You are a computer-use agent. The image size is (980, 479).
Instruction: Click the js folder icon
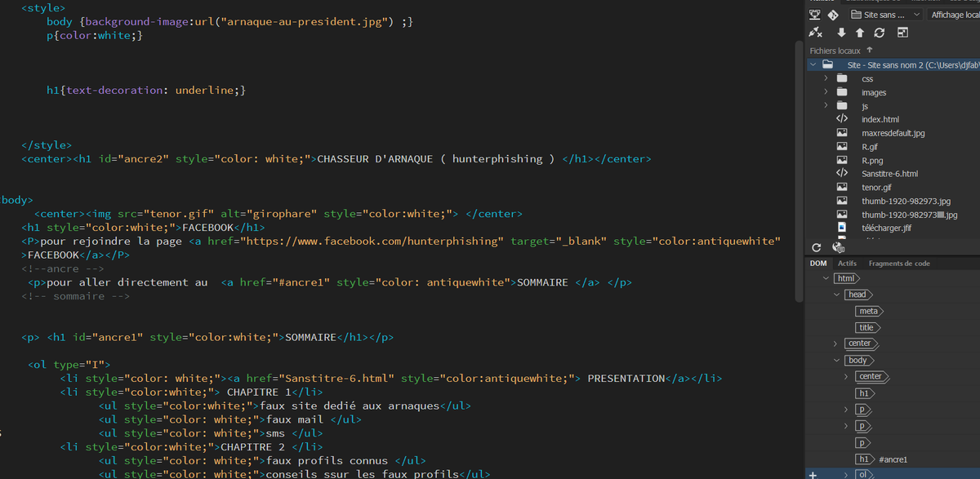tap(842, 105)
